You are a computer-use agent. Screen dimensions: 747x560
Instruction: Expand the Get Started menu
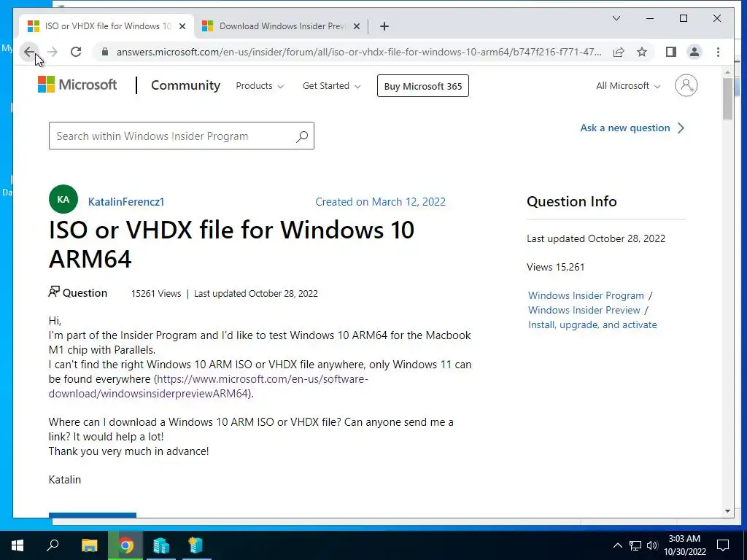332,86
